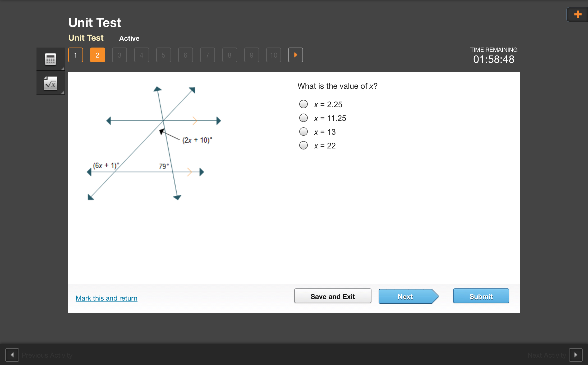Click the geometry diagram image
Viewport: 588px width, 365px height.
(154, 143)
